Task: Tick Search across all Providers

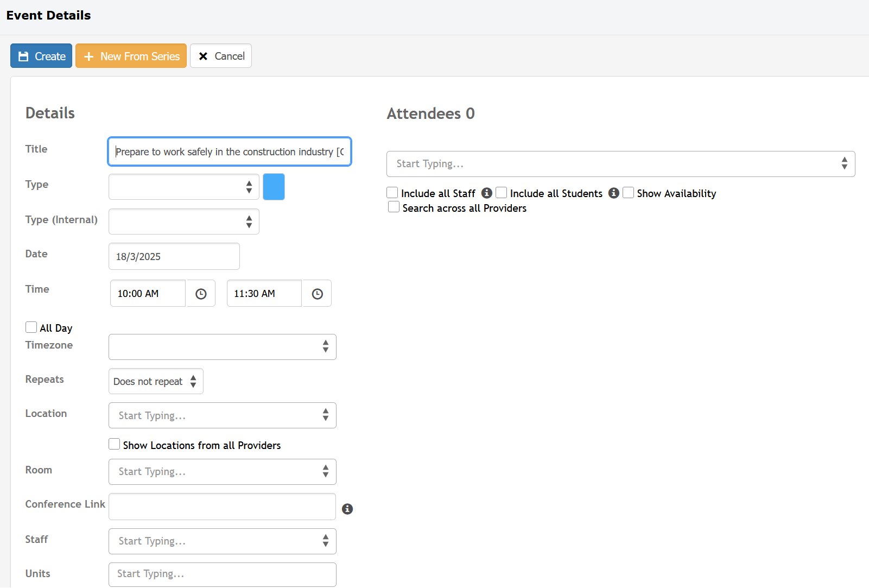Action: (x=394, y=207)
